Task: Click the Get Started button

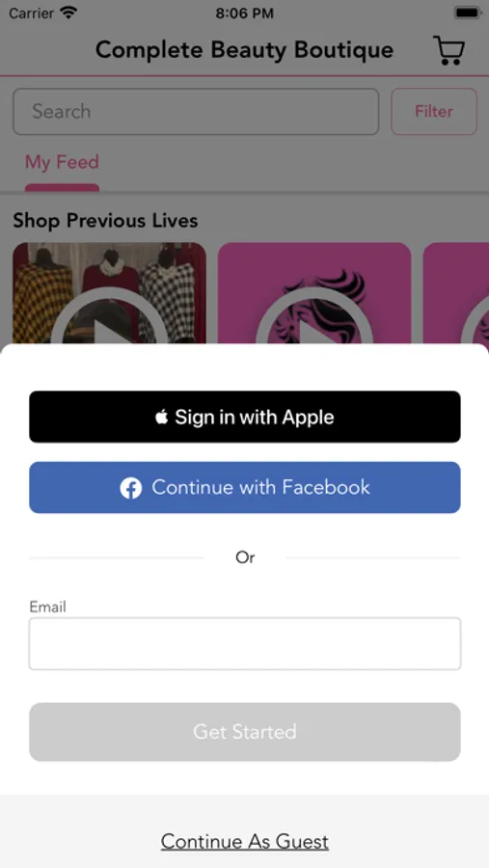Action: 245,732
